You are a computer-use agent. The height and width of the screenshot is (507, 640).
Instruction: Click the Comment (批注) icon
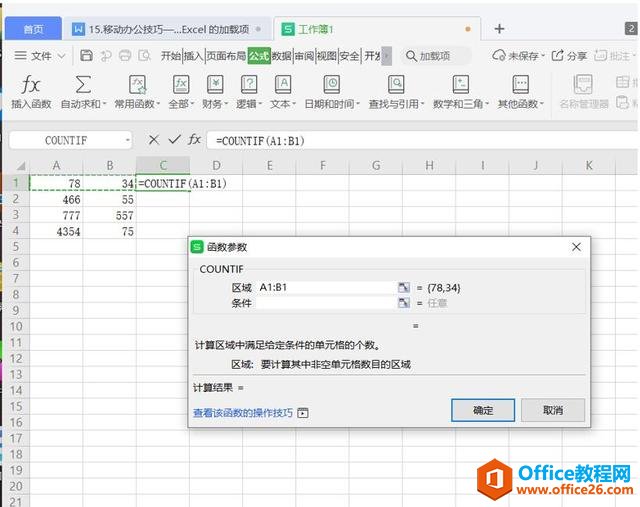600,56
